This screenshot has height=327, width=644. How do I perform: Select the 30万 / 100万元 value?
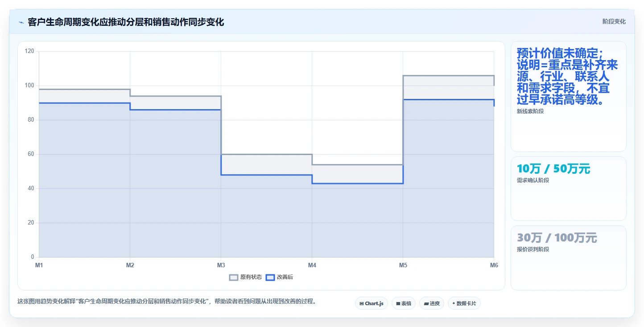point(557,238)
